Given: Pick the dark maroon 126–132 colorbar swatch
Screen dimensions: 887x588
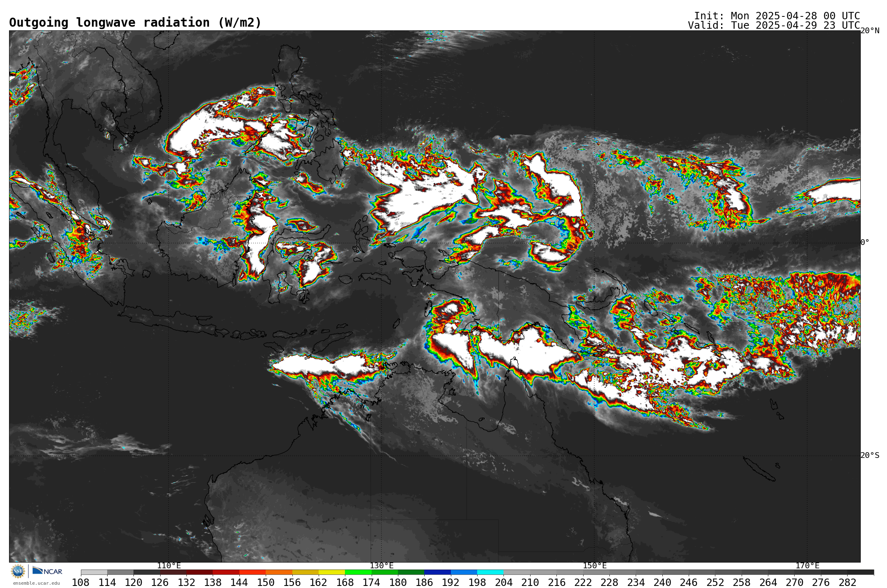Looking at the screenshot, I should point(173,572).
